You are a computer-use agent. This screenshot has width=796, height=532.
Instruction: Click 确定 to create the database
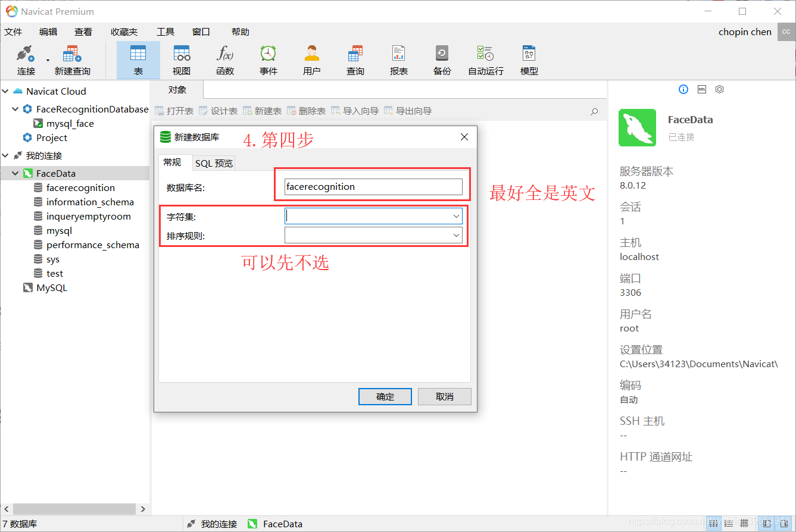click(x=385, y=396)
